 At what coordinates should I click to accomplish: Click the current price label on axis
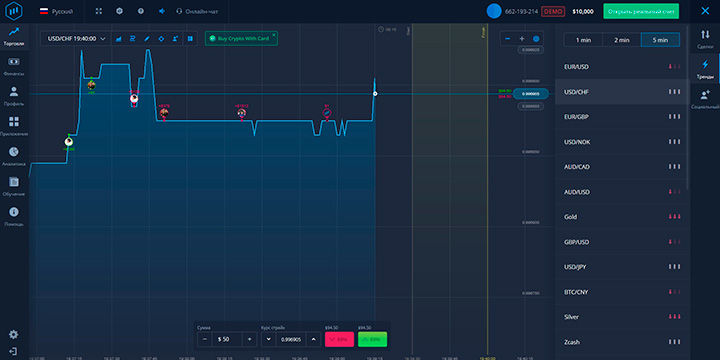[x=531, y=94]
